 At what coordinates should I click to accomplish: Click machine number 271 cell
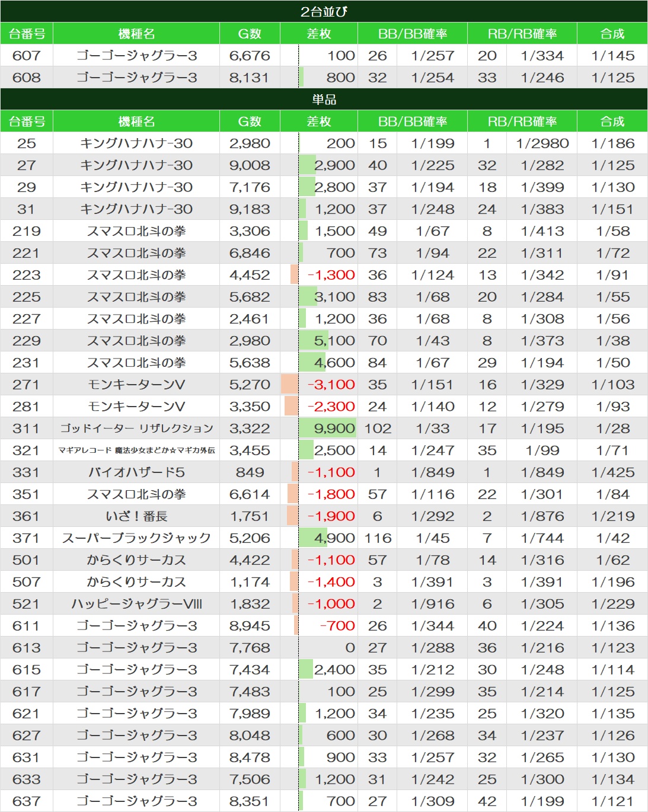click(27, 385)
